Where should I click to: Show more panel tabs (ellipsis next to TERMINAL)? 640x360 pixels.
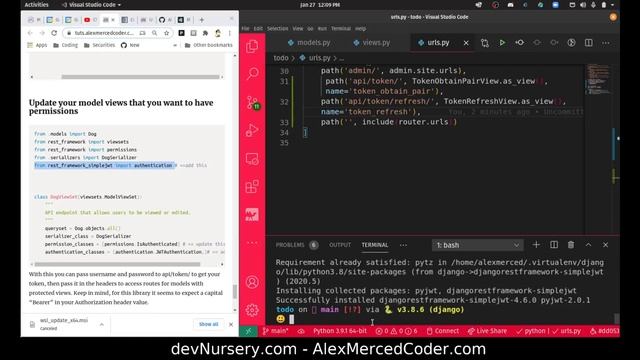[x=403, y=245]
